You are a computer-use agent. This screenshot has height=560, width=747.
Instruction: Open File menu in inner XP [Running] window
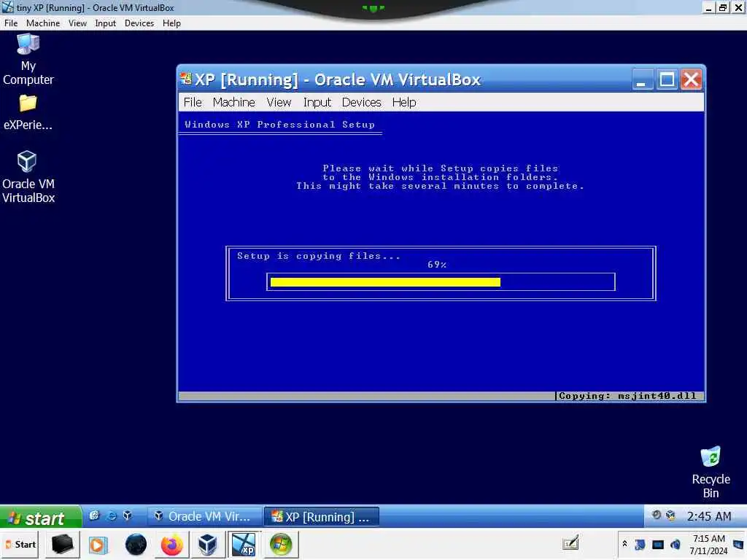(193, 102)
